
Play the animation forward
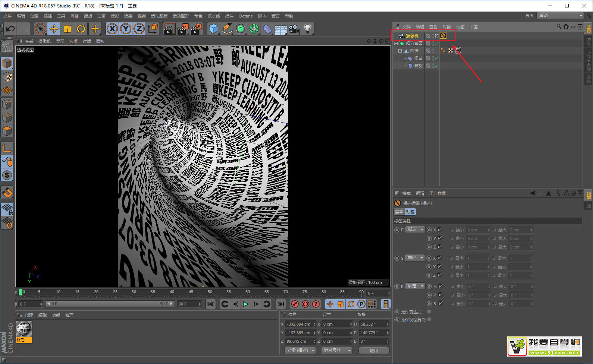pos(245,304)
